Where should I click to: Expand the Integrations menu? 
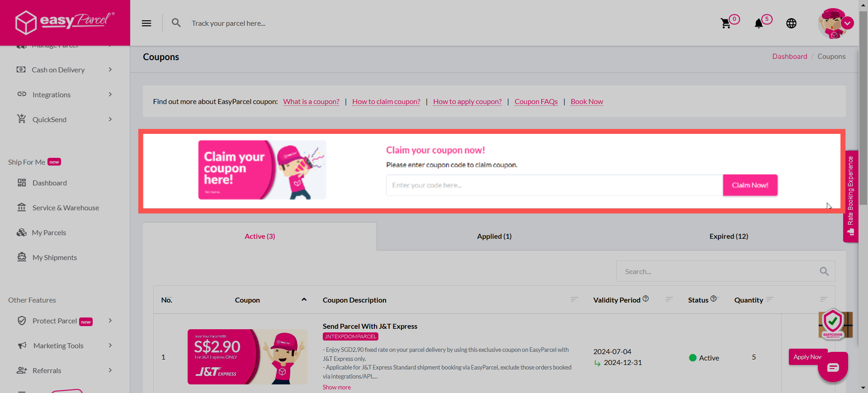[x=110, y=95]
